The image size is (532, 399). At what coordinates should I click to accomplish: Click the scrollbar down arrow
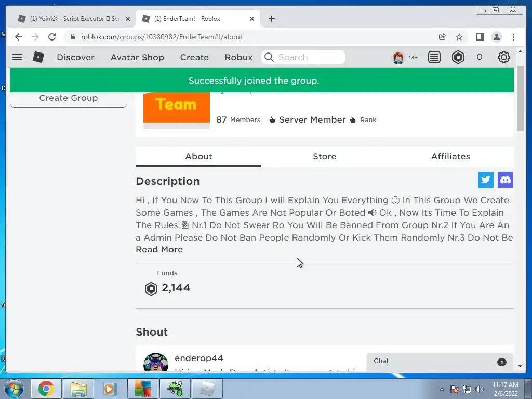pos(520,366)
